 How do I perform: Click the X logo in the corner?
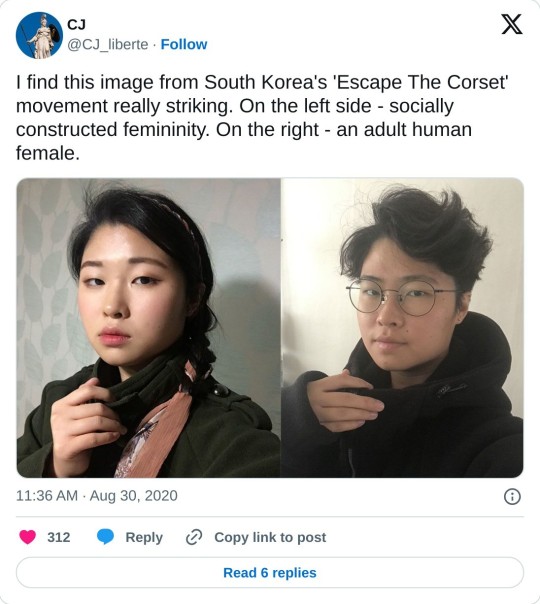[x=511, y=24]
